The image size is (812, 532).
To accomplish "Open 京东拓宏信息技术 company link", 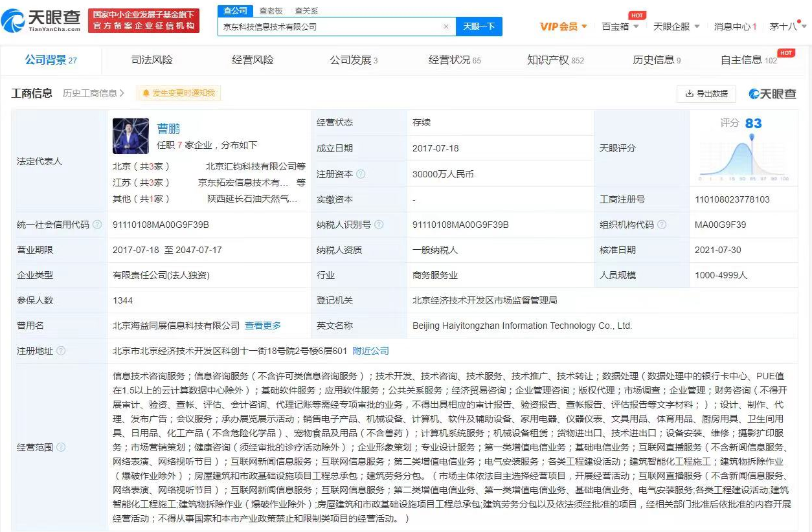I will pyautogui.click(x=244, y=183).
